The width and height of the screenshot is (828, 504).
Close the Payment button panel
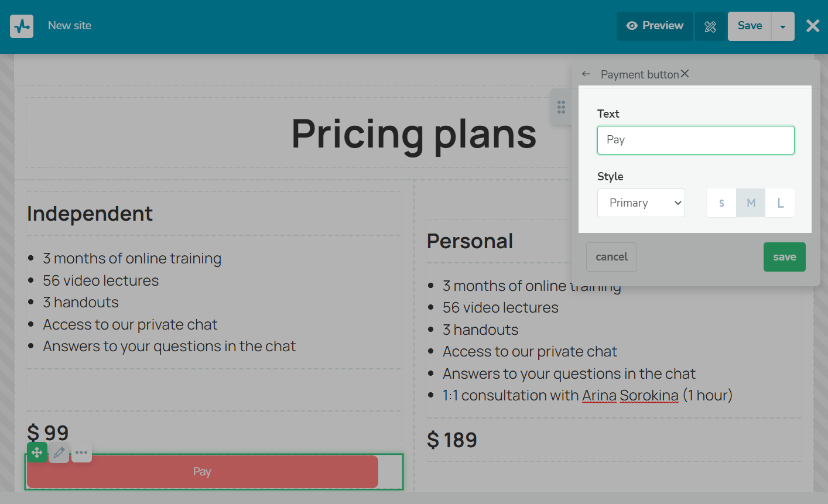pos(685,74)
